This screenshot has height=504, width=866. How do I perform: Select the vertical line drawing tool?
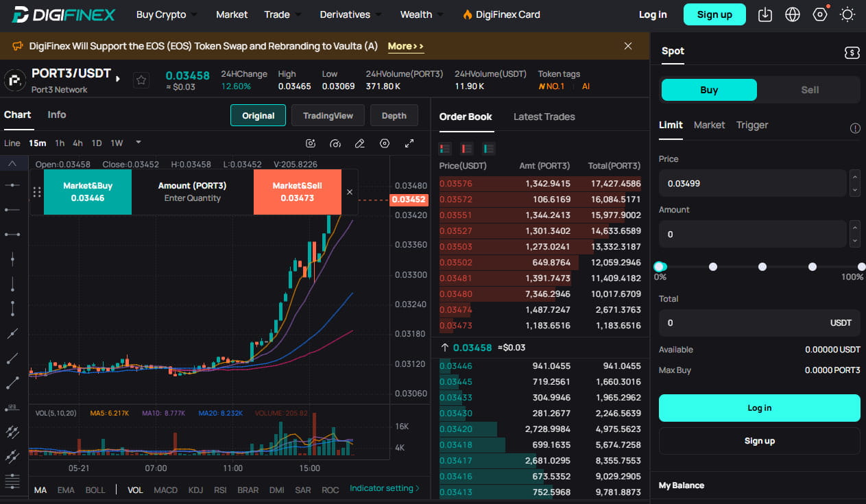coord(12,259)
